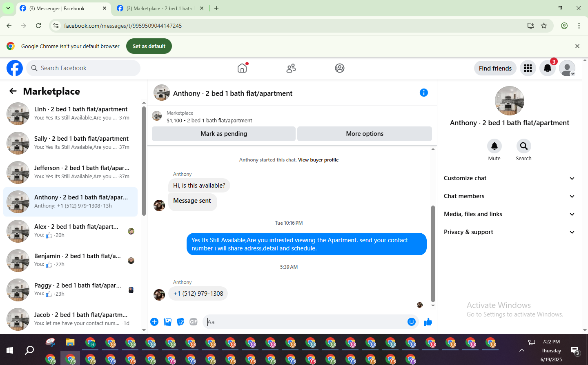The image size is (588, 365).
Task: Open the notifications bell
Action: [548, 68]
